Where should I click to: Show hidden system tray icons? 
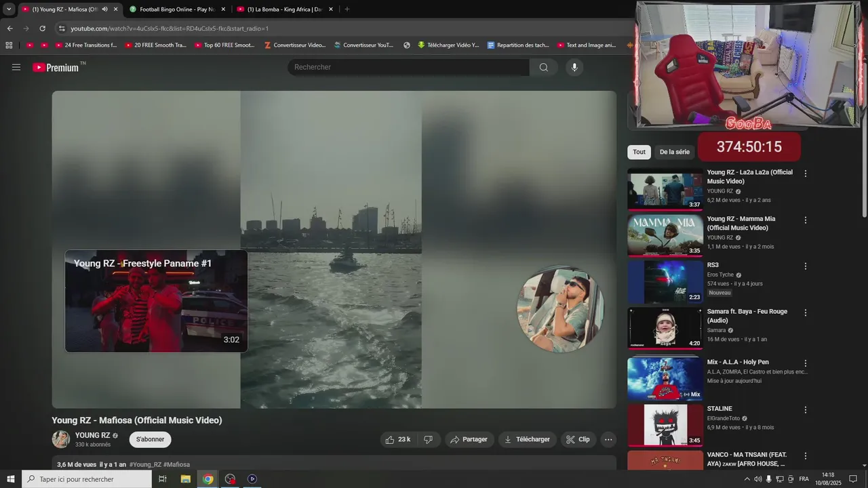(x=747, y=479)
